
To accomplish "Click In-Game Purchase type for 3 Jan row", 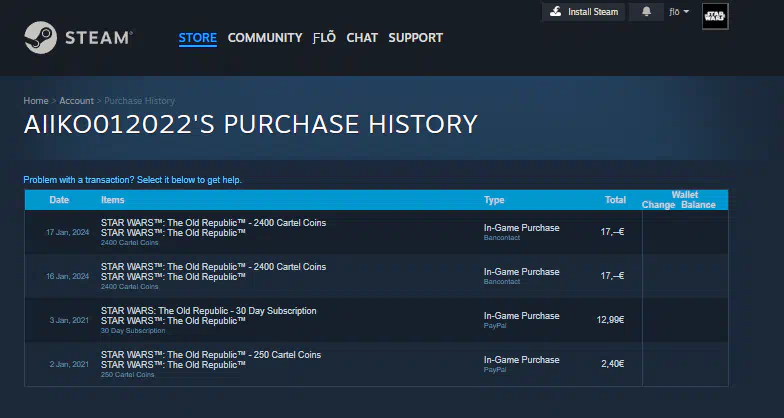I will 522,316.
